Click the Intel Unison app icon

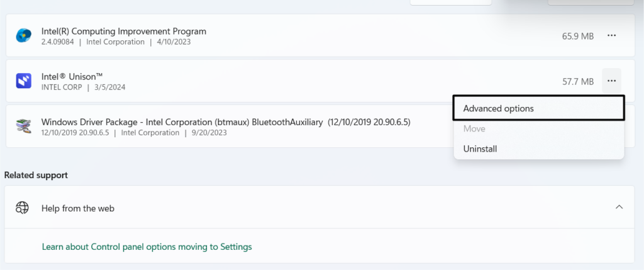(x=23, y=81)
